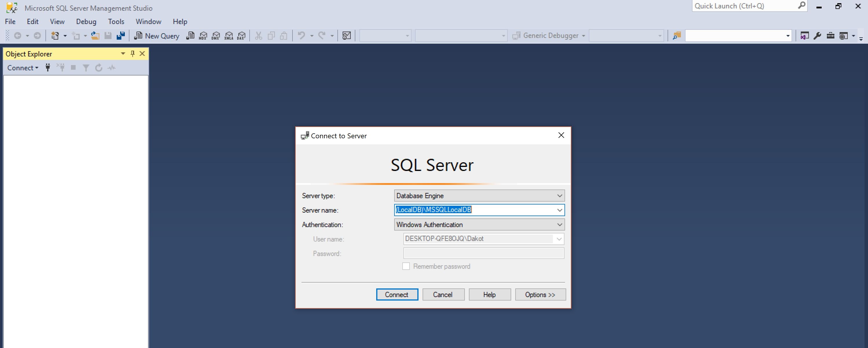Click the Options >> button

point(540,294)
